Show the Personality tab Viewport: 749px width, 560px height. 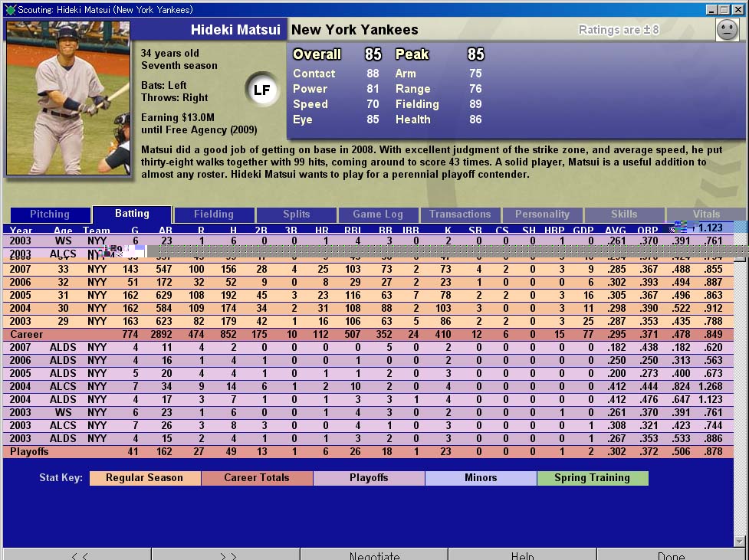[x=542, y=215]
